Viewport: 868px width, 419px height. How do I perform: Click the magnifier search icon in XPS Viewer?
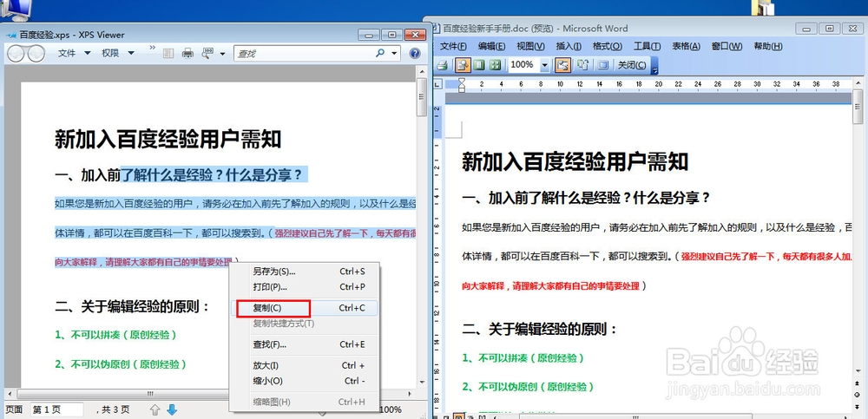coord(380,53)
